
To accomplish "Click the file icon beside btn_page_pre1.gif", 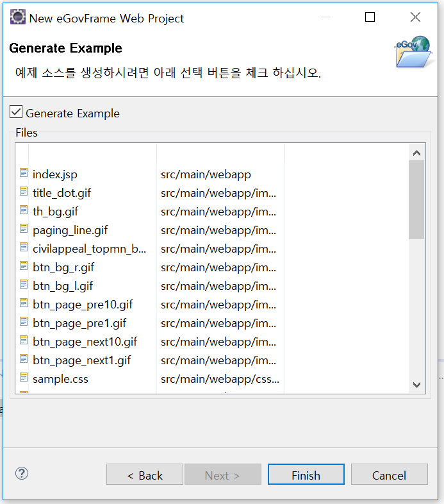I will [24, 322].
